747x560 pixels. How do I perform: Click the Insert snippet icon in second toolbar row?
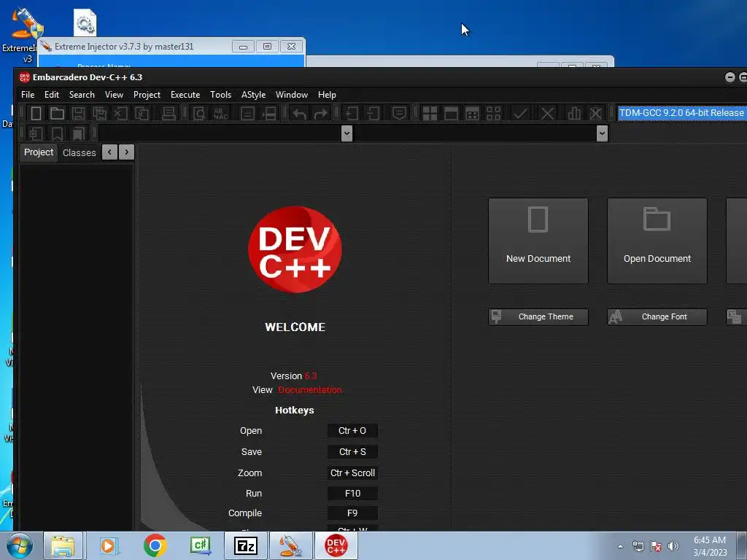click(x=36, y=133)
